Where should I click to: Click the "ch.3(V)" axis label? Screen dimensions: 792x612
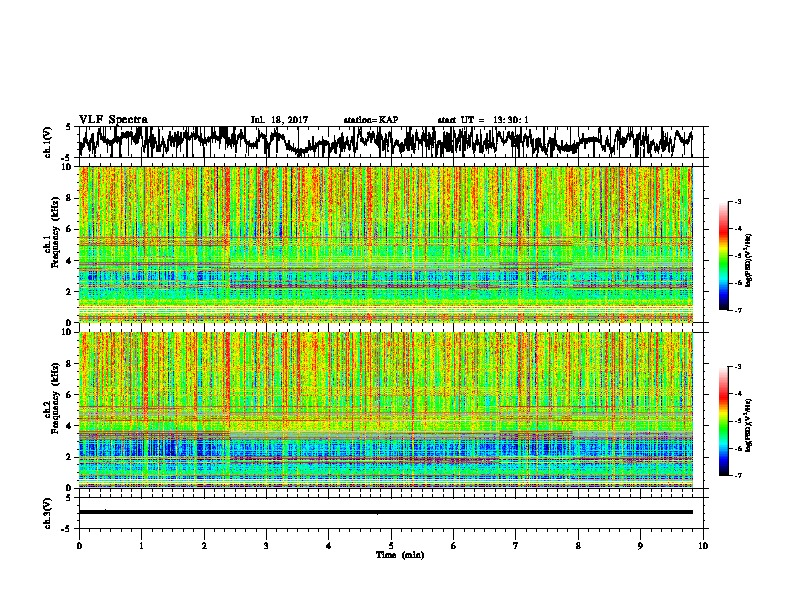47,513
